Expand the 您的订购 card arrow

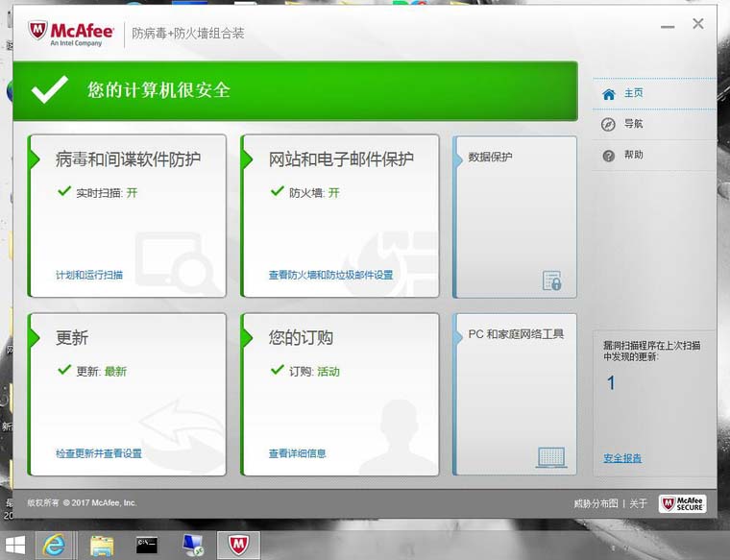pos(247,338)
